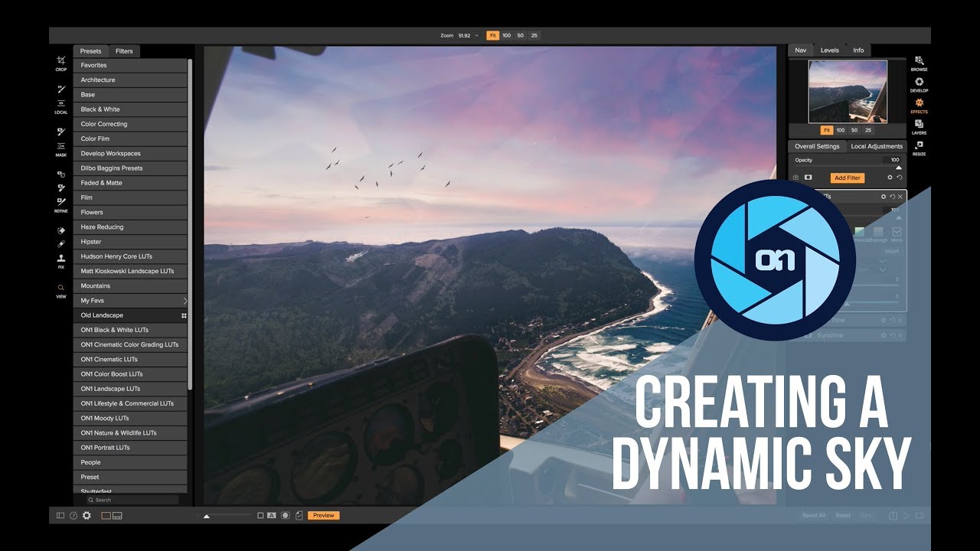Image resolution: width=980 pixels, height=551 pixels.
Task: Select the View zoom tool
Action: tap(61, 290)
